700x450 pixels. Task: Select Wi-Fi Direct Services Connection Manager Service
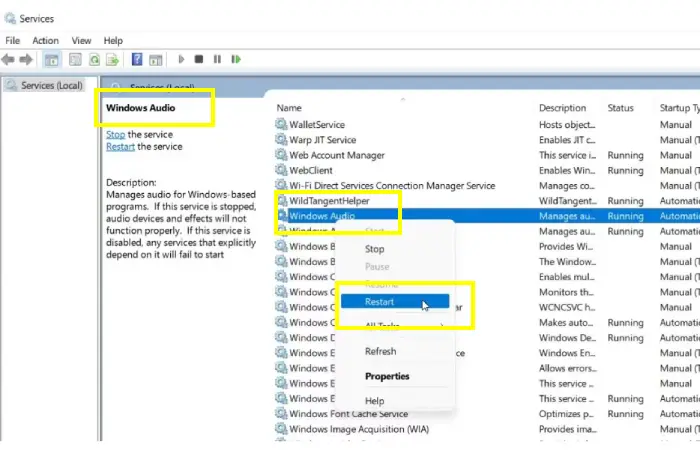[487, 185]
